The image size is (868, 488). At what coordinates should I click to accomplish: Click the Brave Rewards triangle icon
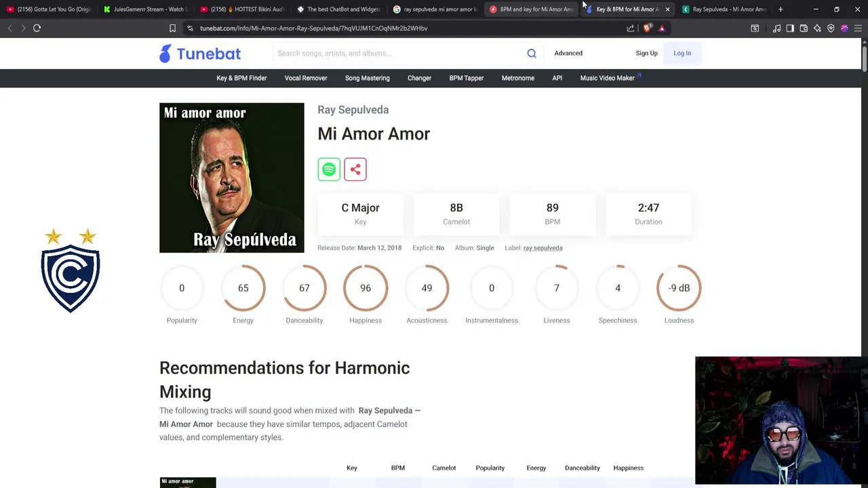pyautogui.click(x=662, y=28)
